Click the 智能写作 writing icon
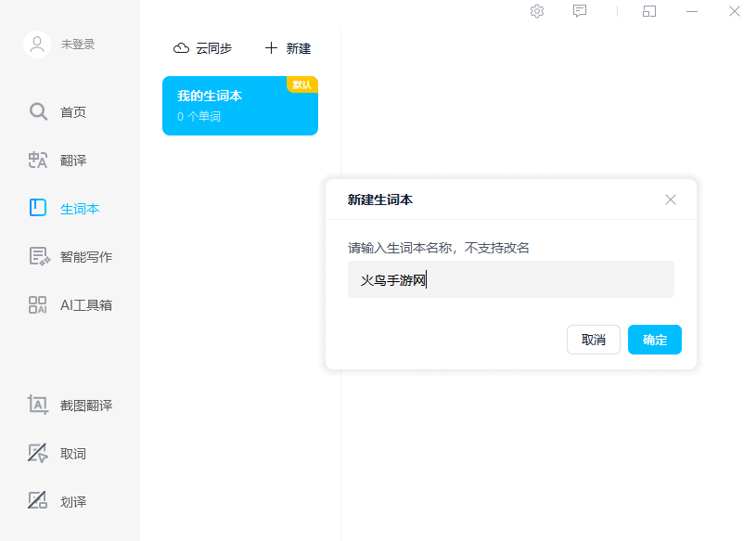 (39, 256)
